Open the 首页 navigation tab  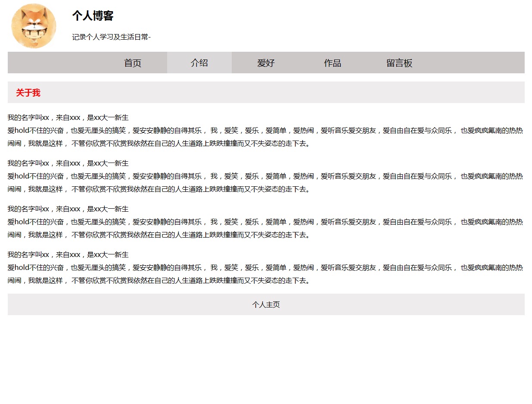(x=133, y=63)
